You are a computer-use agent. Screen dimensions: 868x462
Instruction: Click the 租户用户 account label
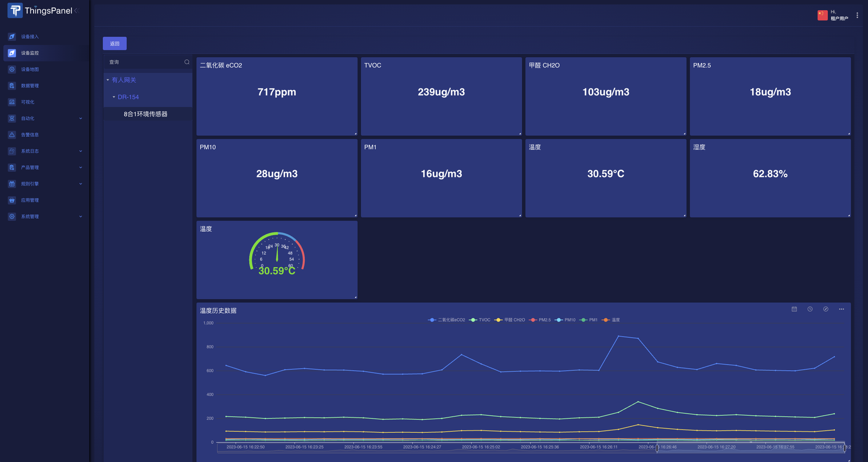(x=839, y=18)
